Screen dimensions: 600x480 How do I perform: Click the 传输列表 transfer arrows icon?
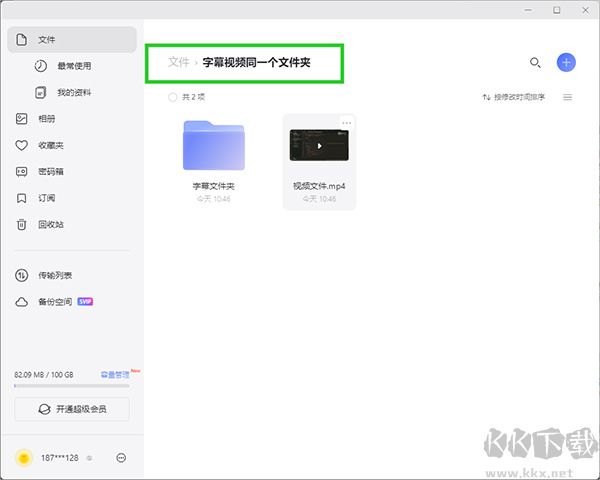pos(21,275)
